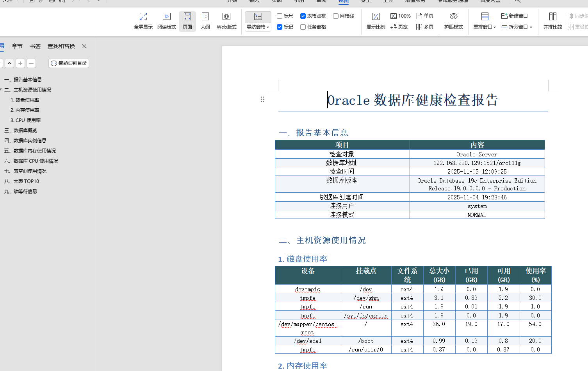Viewport: 588px width, 371px height.
Task: Open the 重排窗口 dropdown arrow
Action: [495, 27]
